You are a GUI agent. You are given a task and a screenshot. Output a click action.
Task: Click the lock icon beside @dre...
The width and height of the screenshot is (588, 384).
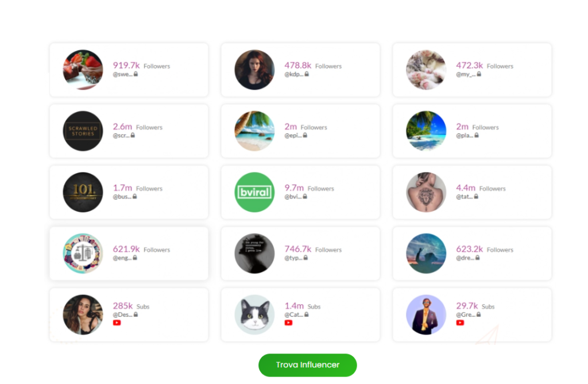[x=477, y=258]
